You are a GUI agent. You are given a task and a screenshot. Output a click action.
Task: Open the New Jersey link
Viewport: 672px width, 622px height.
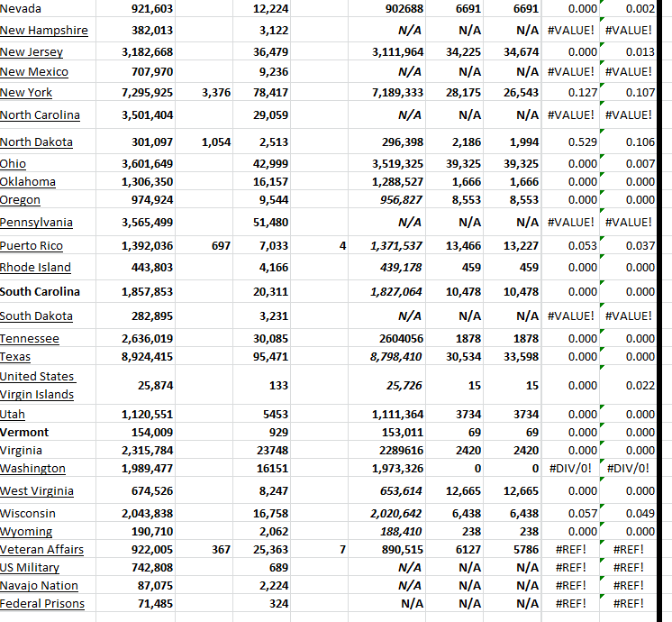point(32,52)
